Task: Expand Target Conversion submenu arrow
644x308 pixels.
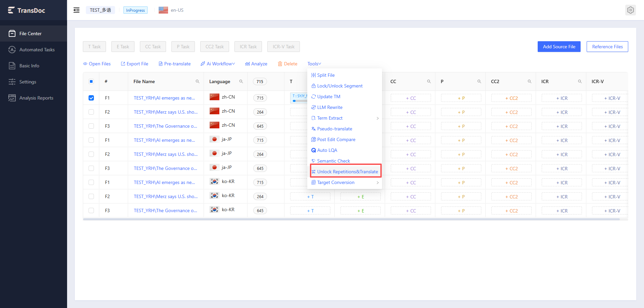Action: coord(378,183)
